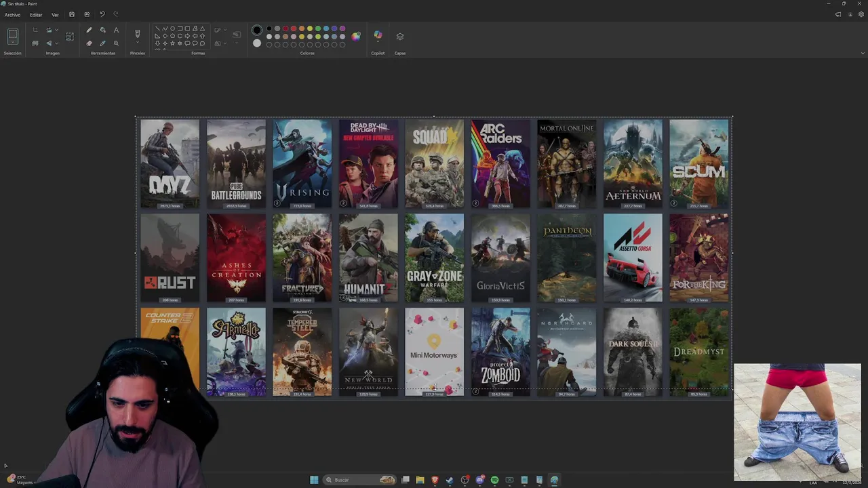Pick the orange color swatch
The image size is (868, 488).
[x=302, y=28]
